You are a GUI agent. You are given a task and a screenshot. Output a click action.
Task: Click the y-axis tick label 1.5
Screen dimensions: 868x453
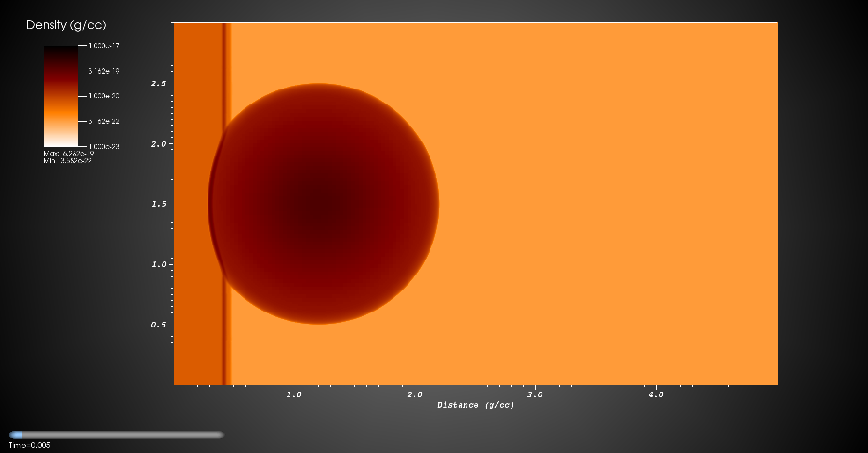click(x=158, y=204)
